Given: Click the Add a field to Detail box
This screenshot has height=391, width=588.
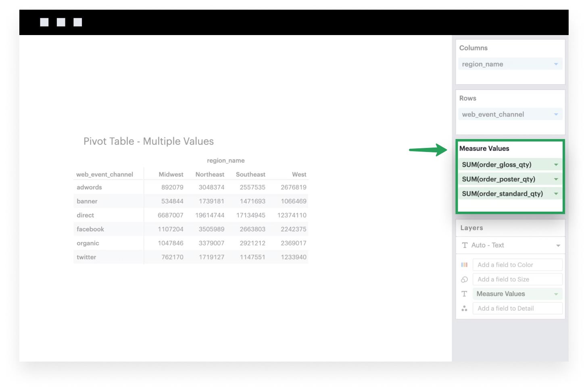Looking at the screenshot, I should pyautogui.click(x=517, y=308).
